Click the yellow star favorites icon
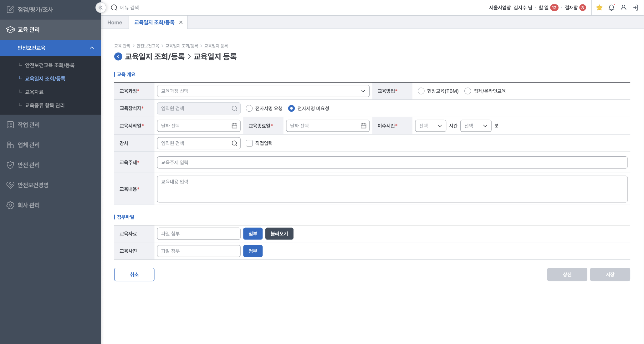 pos(599,8)
